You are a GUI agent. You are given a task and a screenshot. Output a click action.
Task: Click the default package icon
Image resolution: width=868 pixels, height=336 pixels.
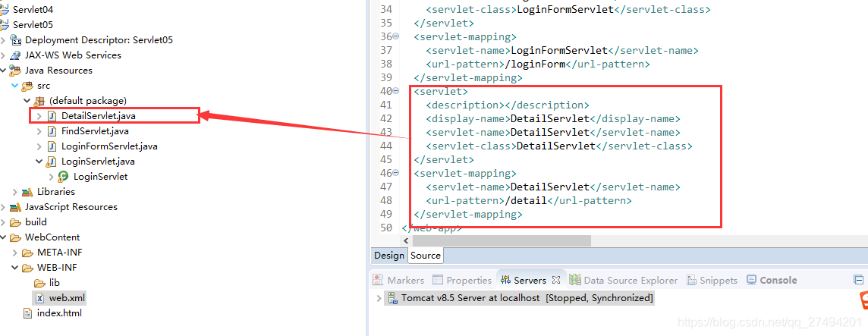pyautogui.click(x=40, y=101)
